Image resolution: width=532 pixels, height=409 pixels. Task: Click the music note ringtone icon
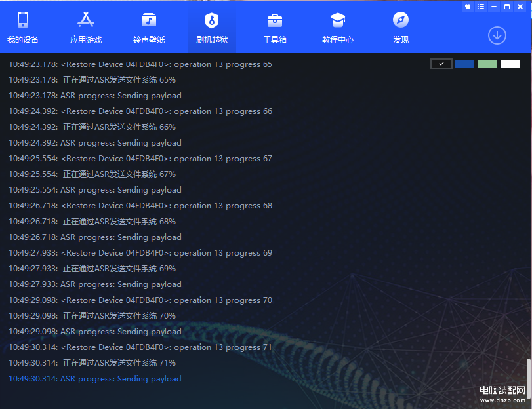[149, 20]
